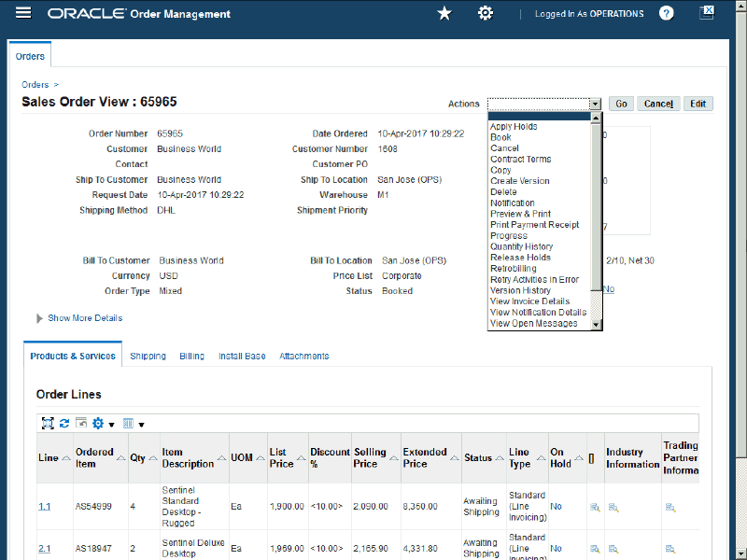The width and height of the screenshot is (747, 560).
Task: Select Book from Actions list
Action: coord(500,137)
